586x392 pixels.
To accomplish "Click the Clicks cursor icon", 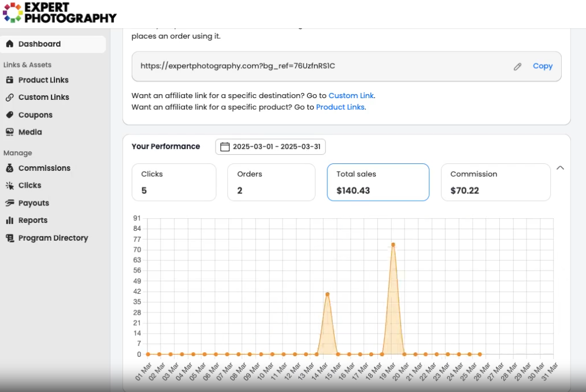I will [x=10, y=185].
